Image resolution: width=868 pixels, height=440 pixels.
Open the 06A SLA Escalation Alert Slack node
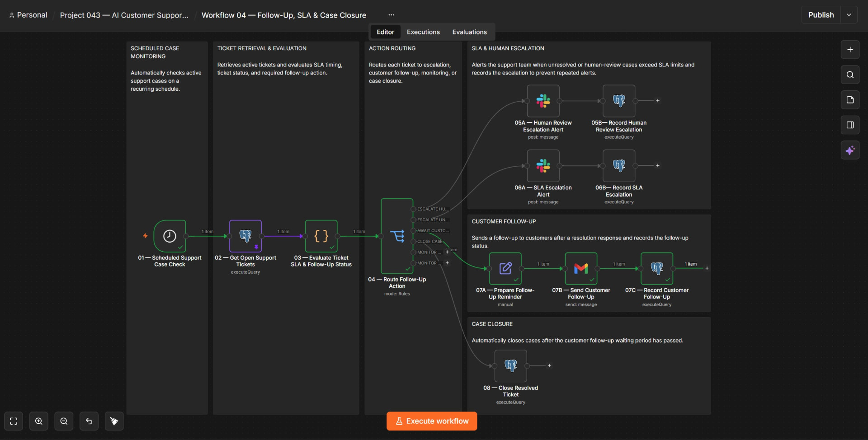click(x=543, y=166)
